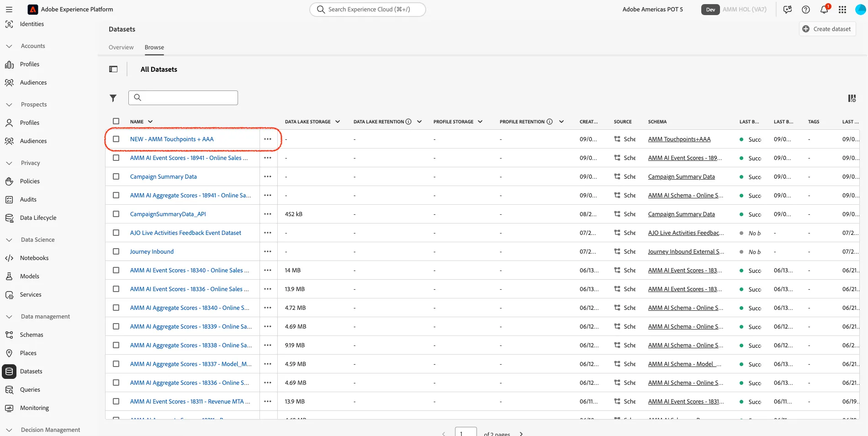Open Schemas in the sidebar
Screen dimensions: 868x436
[x=32, y=335]
